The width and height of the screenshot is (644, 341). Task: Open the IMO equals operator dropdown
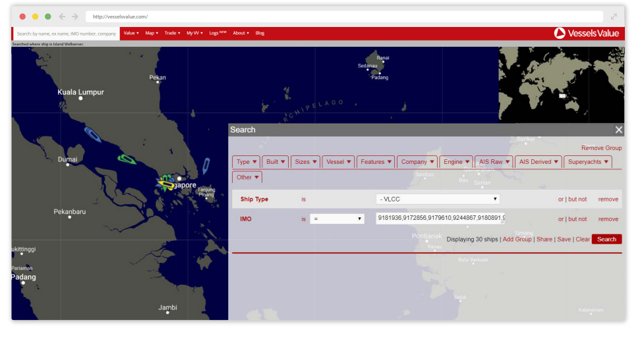337,219
